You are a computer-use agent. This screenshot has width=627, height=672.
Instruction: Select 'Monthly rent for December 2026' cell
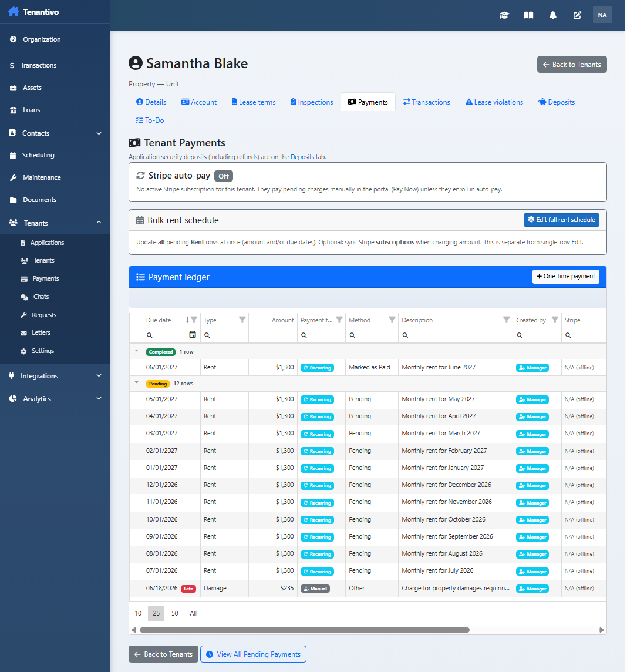tap(455, 485)
